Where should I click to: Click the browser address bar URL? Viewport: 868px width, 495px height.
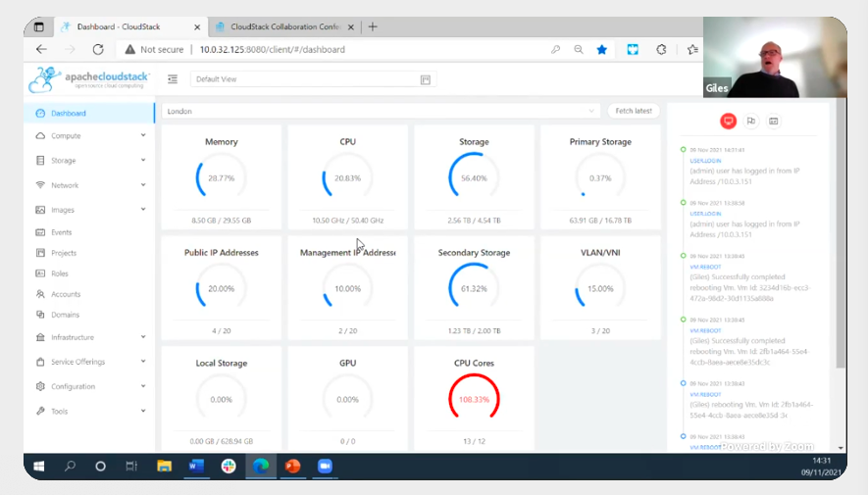pos(273,49)
